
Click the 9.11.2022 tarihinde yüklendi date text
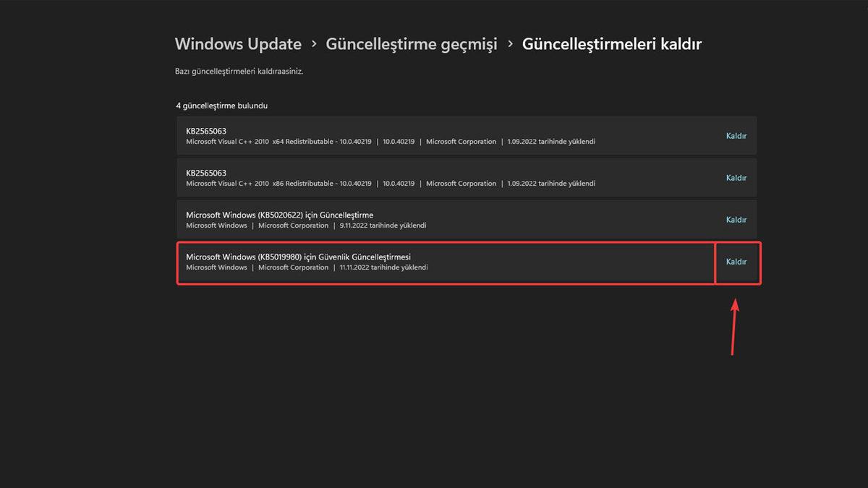[385, 226]
